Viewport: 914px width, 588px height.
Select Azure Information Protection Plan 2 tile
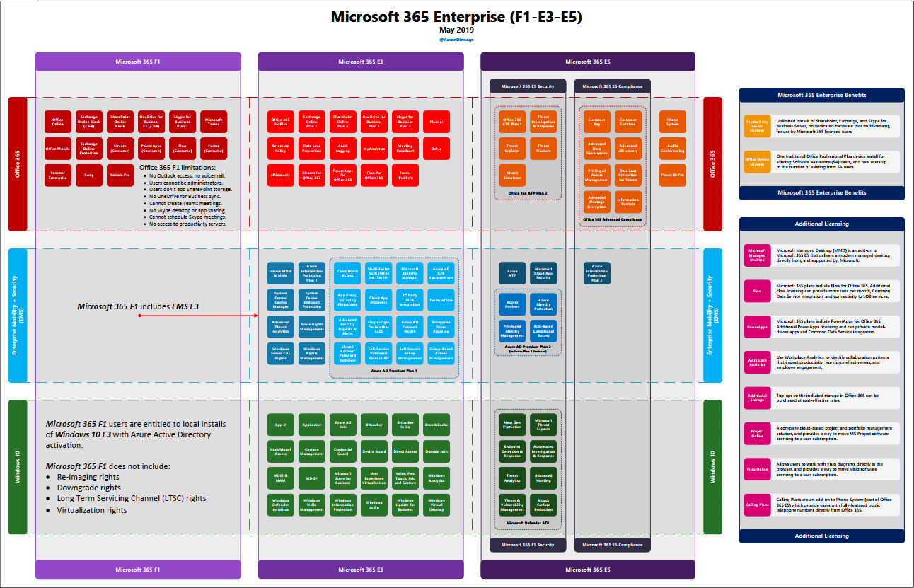click(597, 272)
